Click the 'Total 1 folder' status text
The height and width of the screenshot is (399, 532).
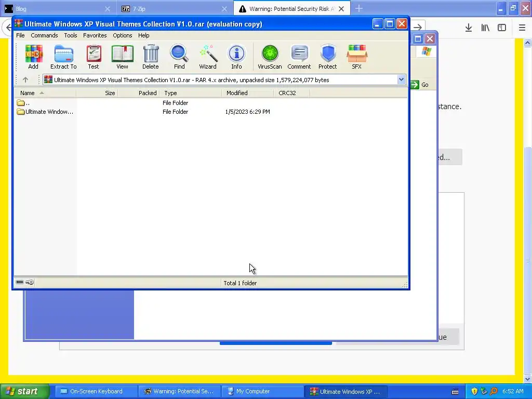(x=240, y=283)
